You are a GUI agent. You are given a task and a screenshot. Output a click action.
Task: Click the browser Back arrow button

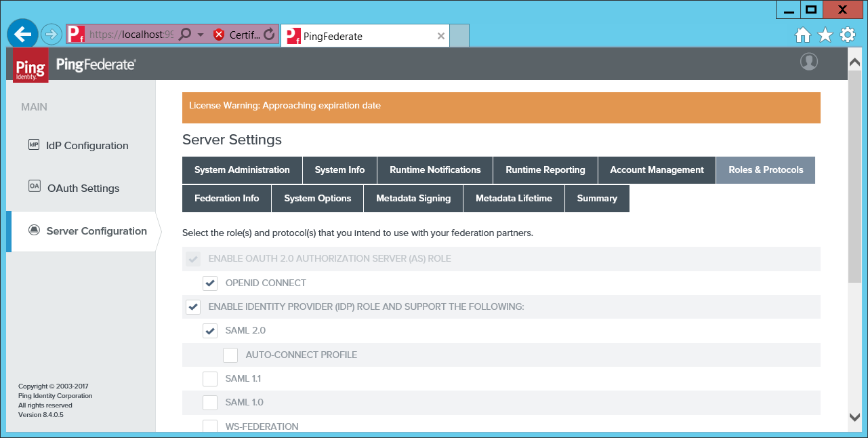click(x=23, y=33)
